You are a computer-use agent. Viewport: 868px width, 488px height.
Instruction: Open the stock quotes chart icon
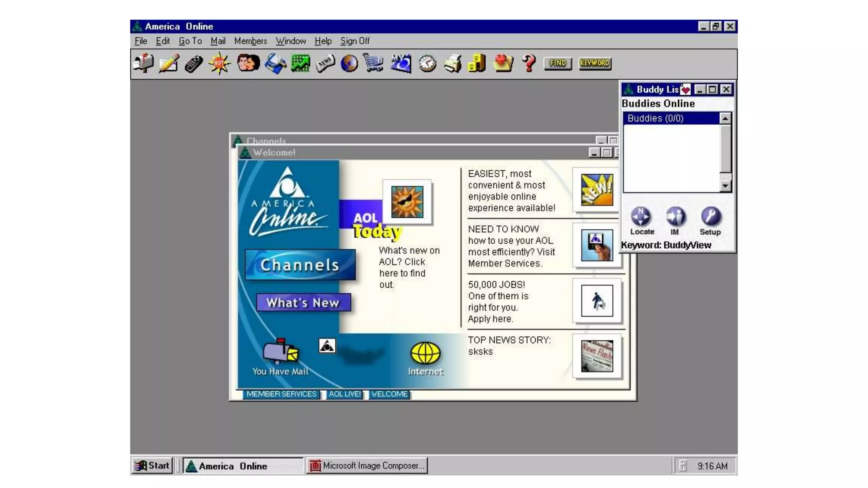click(300, 64)
